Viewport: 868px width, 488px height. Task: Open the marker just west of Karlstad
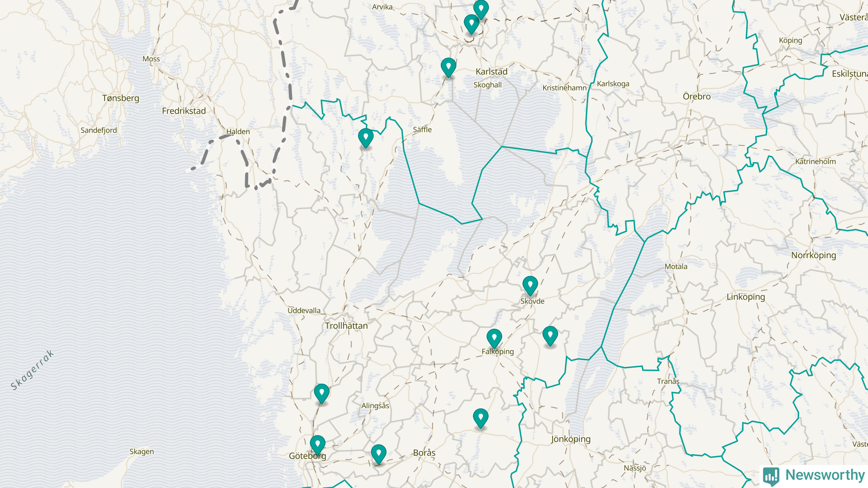click(x=448, y=67)
